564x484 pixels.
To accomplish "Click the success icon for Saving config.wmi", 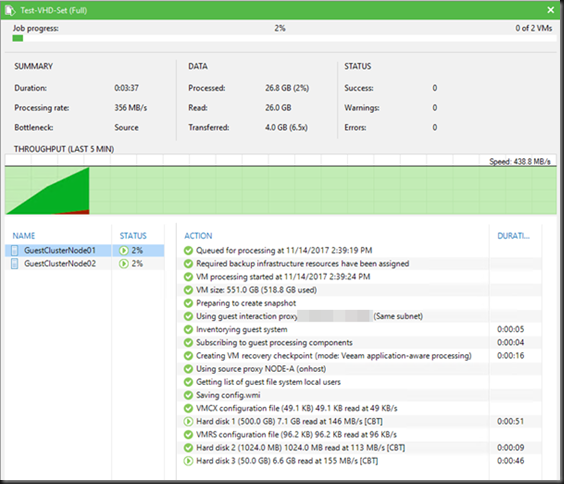I will 188,395.
